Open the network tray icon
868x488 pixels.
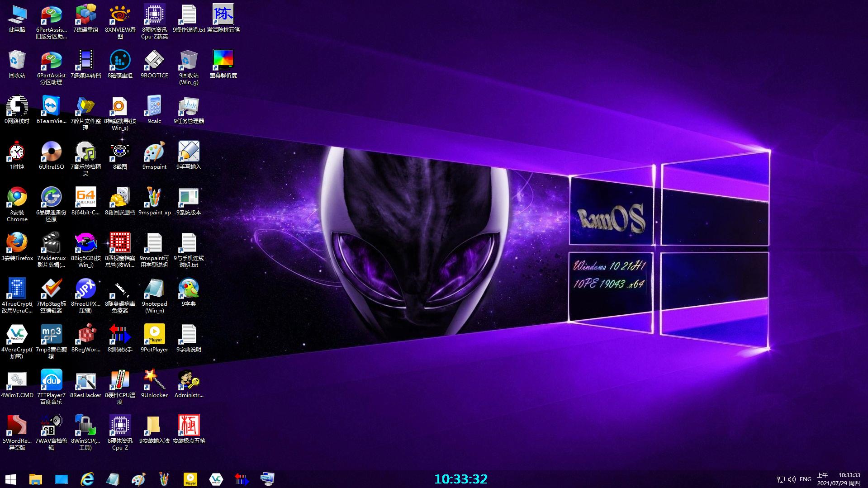(x=781, y=479)
